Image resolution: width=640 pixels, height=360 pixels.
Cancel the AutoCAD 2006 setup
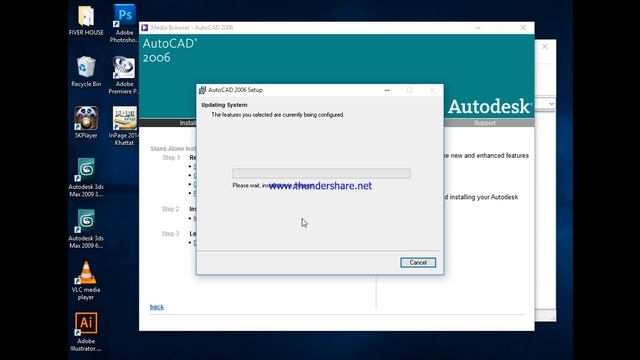click(x=418, y=262)
